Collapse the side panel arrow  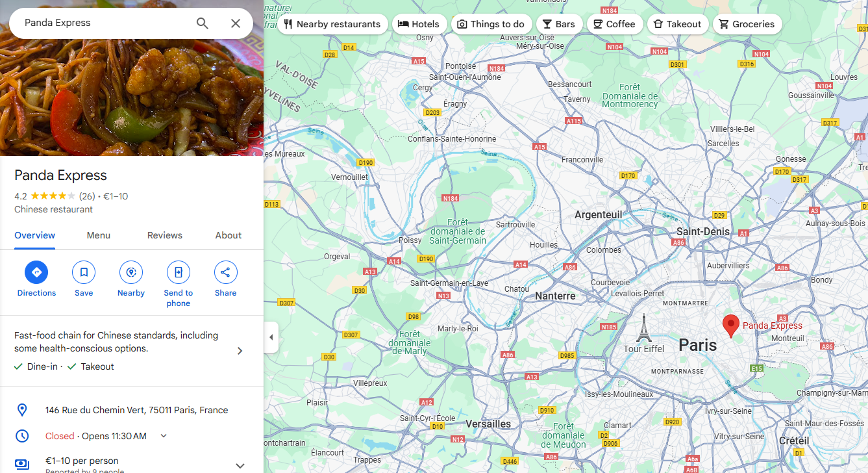click(271, 337)
